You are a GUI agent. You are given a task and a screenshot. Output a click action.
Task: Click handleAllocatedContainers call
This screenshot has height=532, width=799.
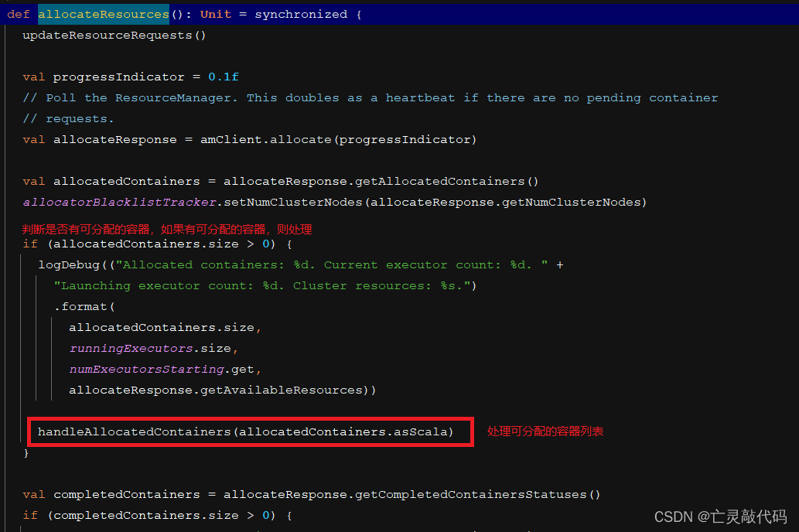tap(246, 432)
